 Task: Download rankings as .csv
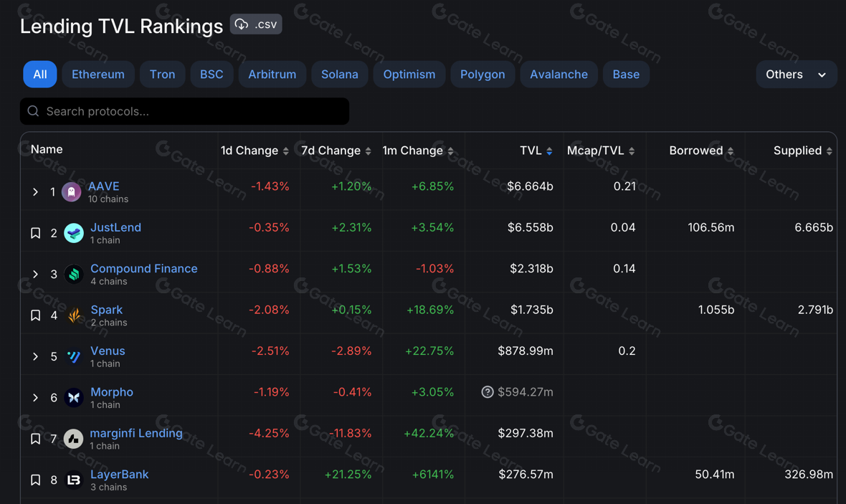256,24
